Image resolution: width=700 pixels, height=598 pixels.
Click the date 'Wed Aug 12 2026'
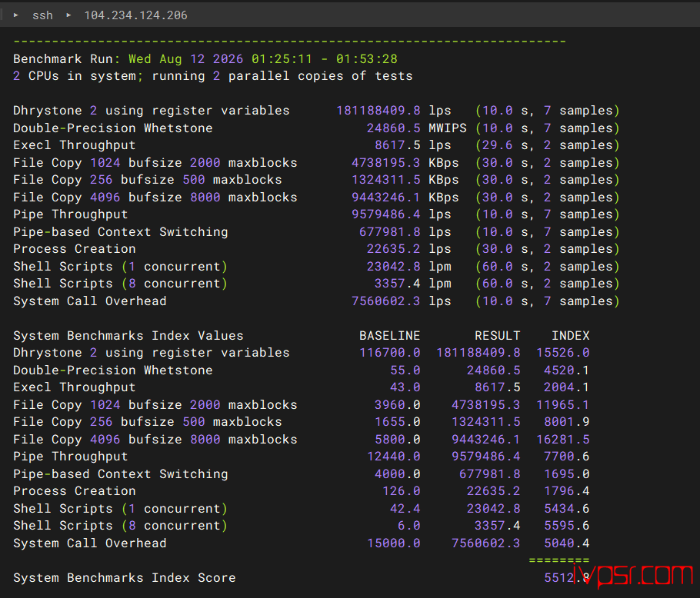pyautogui.click(x=185, y=59)
